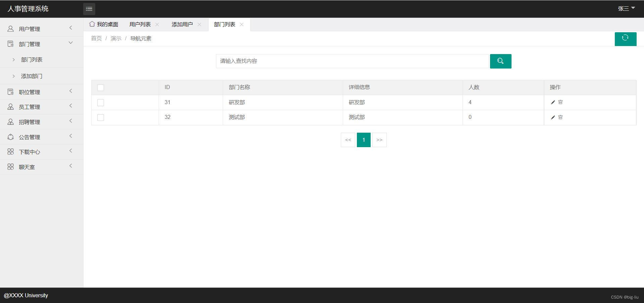The height and width of the screenshot is (303, 644).
Task: Check the checkbox for row ID 31
Action: point(101,102)
